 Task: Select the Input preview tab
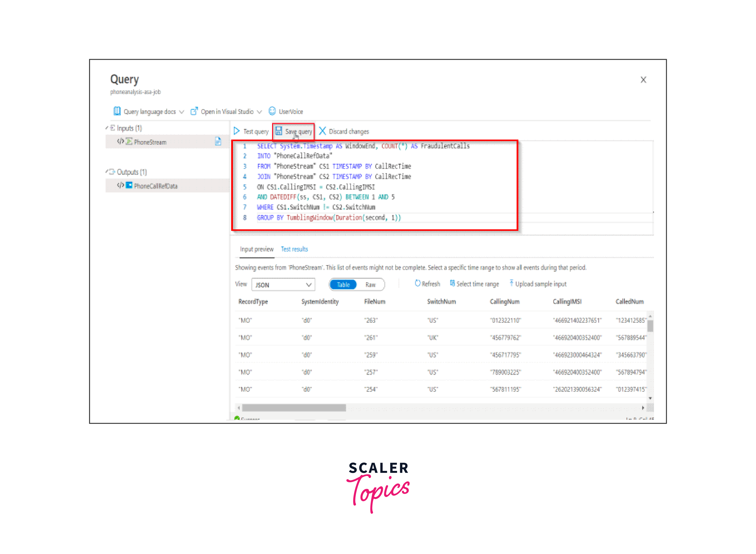point(257,249)
